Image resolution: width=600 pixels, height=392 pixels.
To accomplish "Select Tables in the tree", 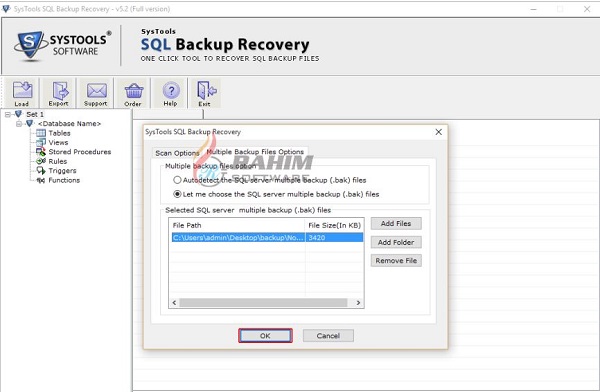I will point(59,133).
